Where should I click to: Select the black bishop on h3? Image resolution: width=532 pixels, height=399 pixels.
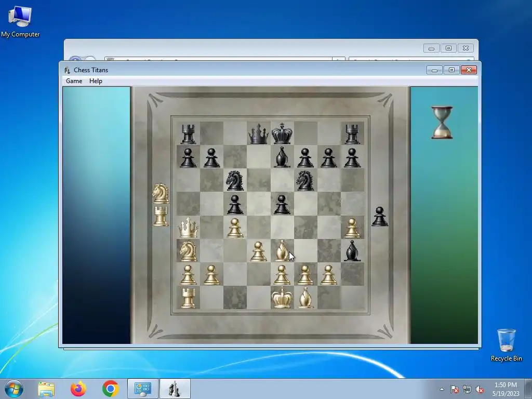(352, 251)
